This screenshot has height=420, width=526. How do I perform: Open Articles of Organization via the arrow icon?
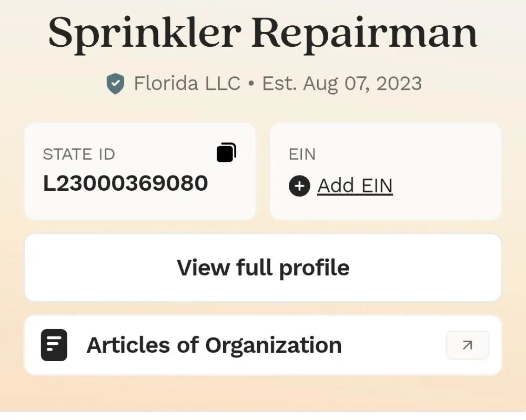(x=467, y=345)
